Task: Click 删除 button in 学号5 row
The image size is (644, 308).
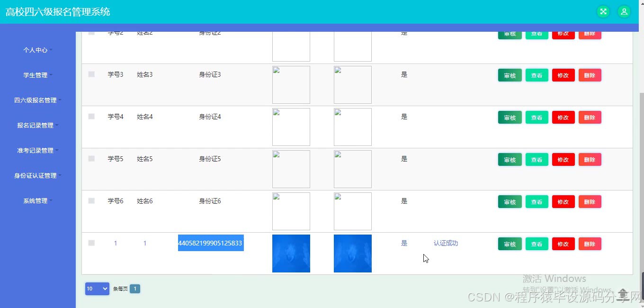Action: click(x=590, y=160)
